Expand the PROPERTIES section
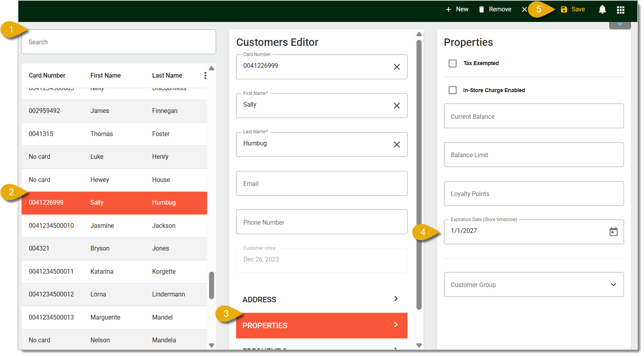 point(322,325)
